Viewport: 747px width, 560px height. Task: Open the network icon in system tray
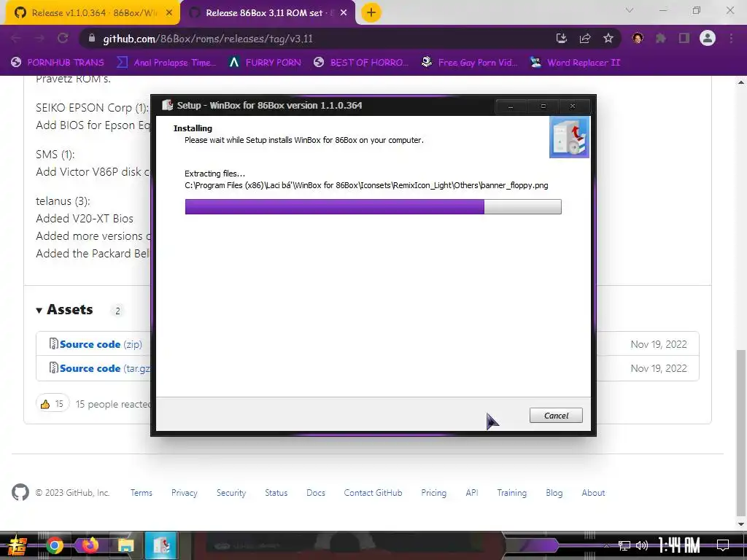tap(624, 545)
